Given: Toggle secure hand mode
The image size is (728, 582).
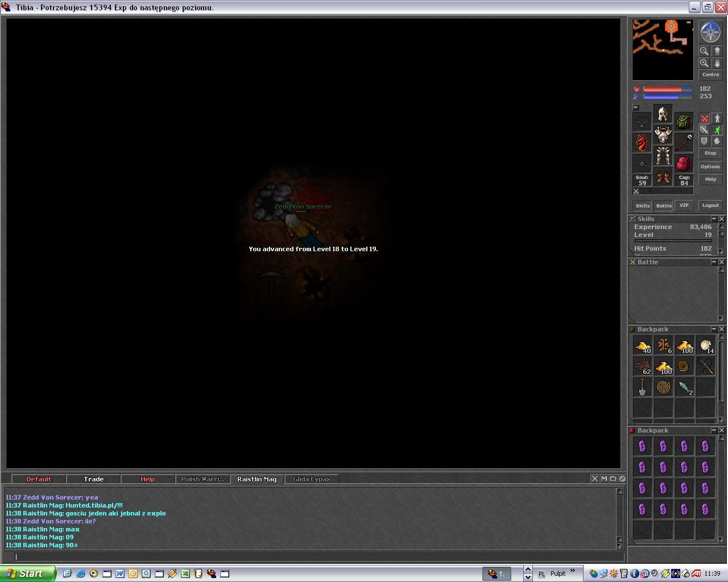Looking at the screenshot, I should (x=717, y=142).
